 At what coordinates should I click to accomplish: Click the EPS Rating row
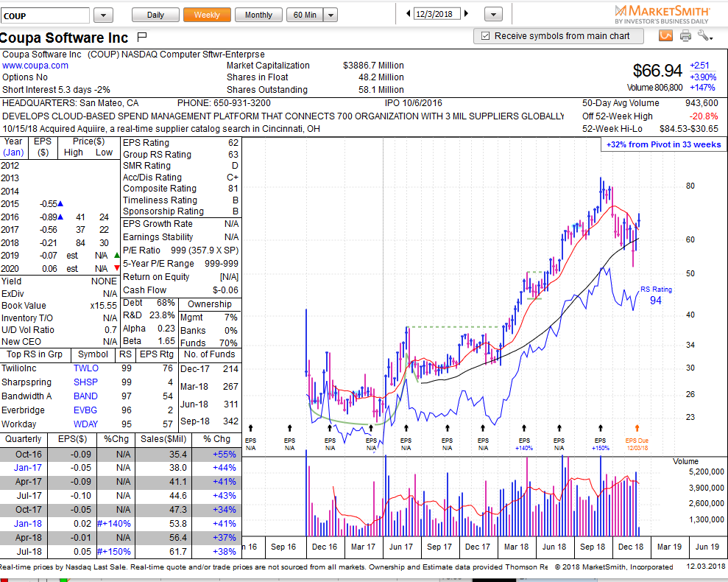click(x=180, y=143)
